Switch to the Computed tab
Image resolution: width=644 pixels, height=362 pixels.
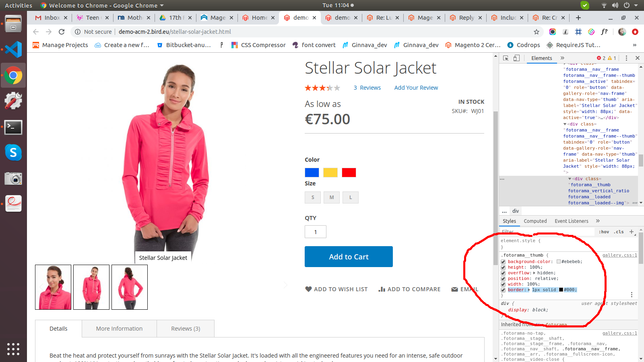click(535, 221)
